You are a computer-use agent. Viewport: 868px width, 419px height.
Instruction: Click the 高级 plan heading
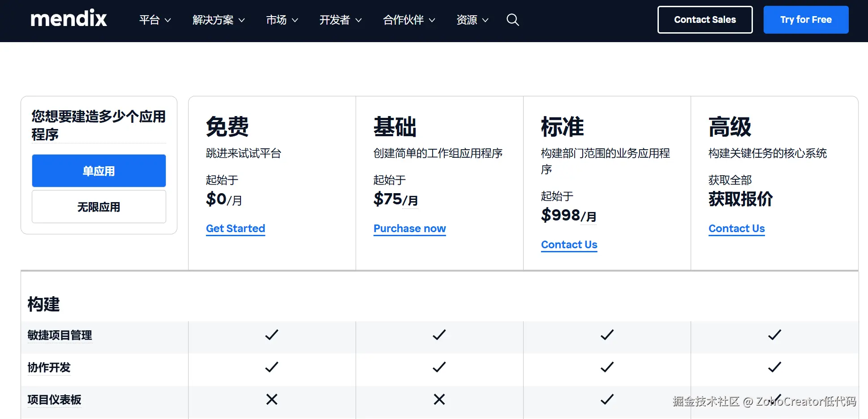[730, 126]
